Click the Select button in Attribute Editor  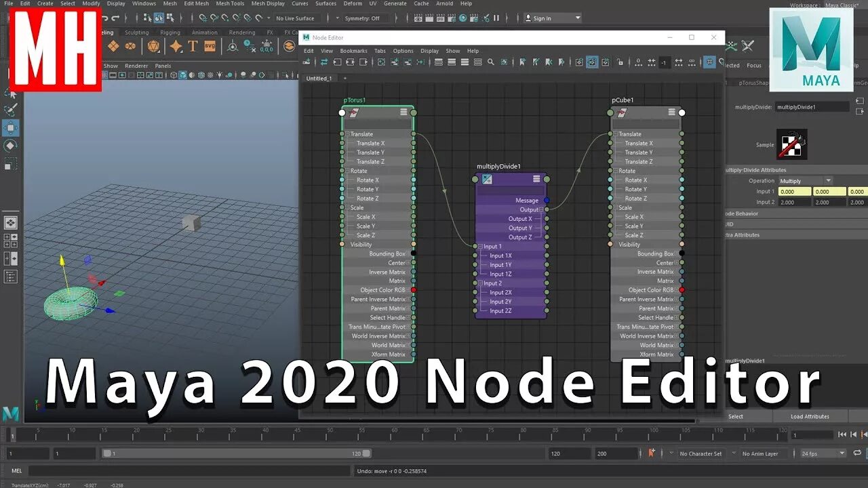click(x=736, y=416)
